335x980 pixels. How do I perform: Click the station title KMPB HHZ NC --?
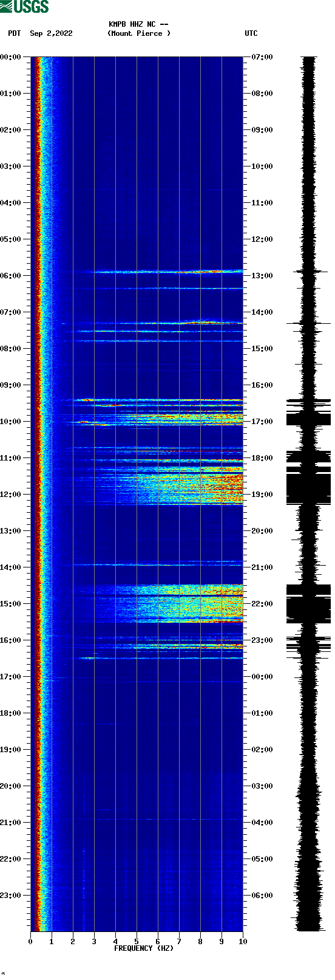138,24
